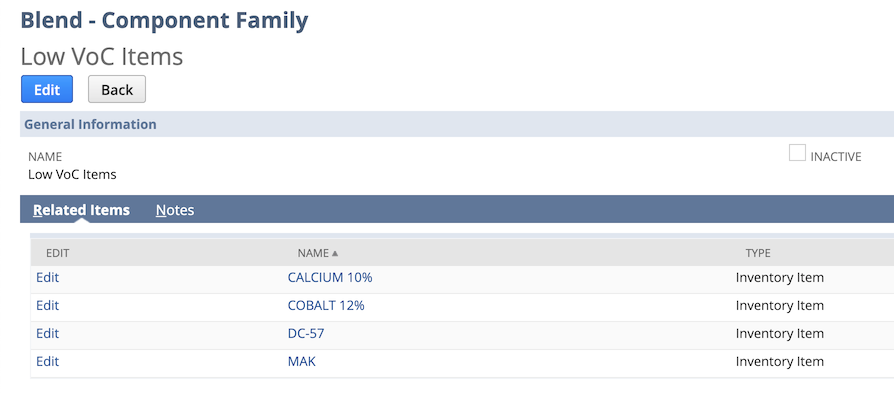Edit the DC-57 row
The image size is (894, 394).
click(47, 334)
